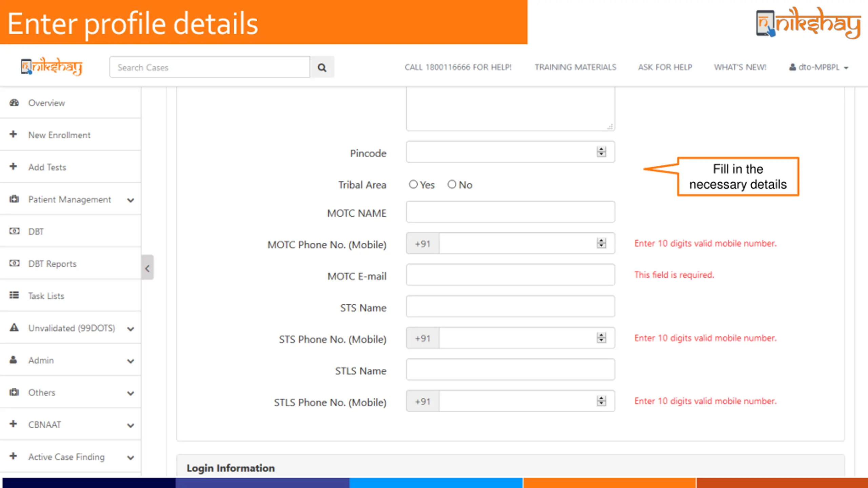Click the Active Case Finding plus icon
The height and width of the screenshot is (488, 868).
click(x=13, y=456)
